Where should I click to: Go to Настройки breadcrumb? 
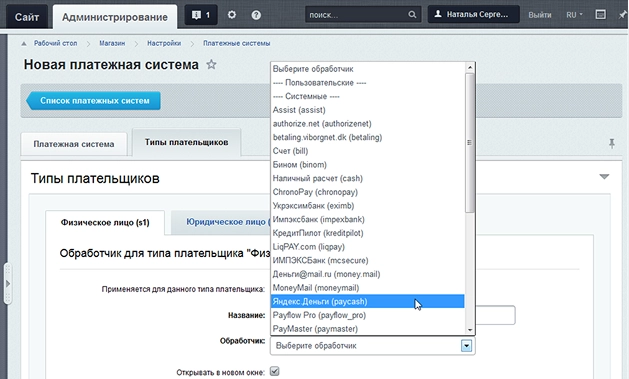164,43
